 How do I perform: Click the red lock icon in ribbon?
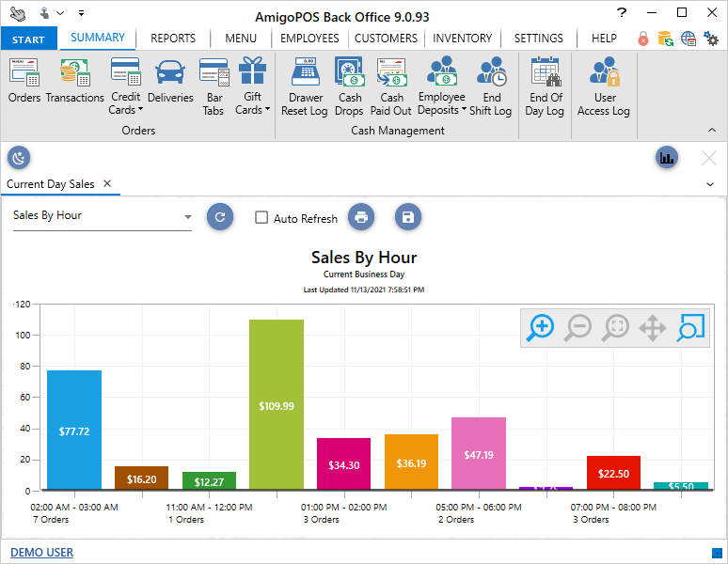pyautogui.click(x=643, y=39)
